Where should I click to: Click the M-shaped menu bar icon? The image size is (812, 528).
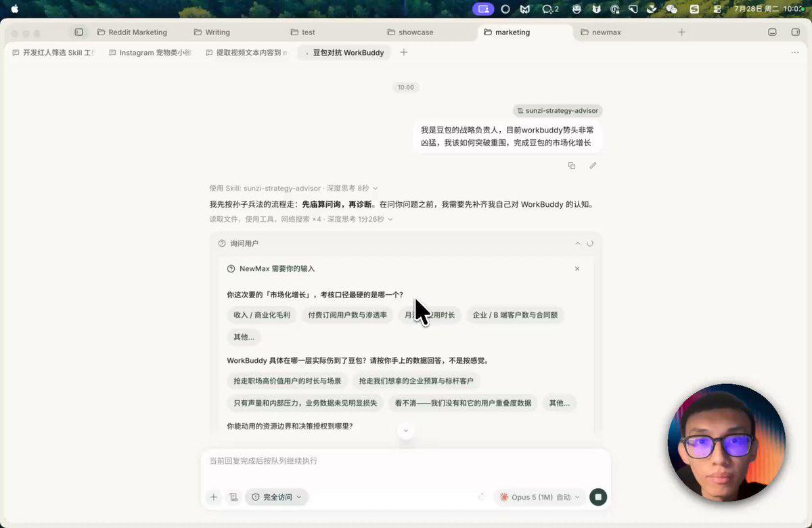[525, 9]
